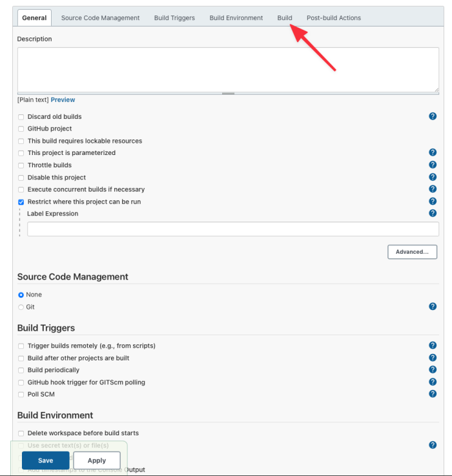
Task: Show help for Use secret text(s) or file(s)
Action: 433,445
